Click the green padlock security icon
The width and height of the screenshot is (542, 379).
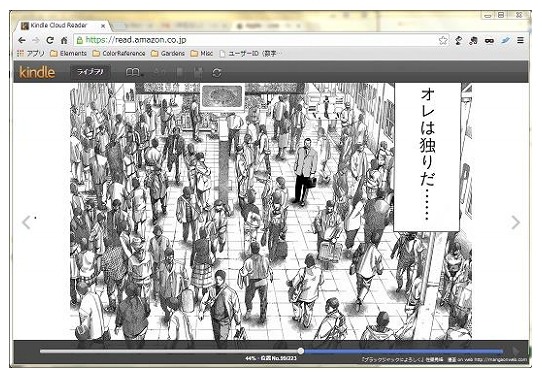click(80, 40)
